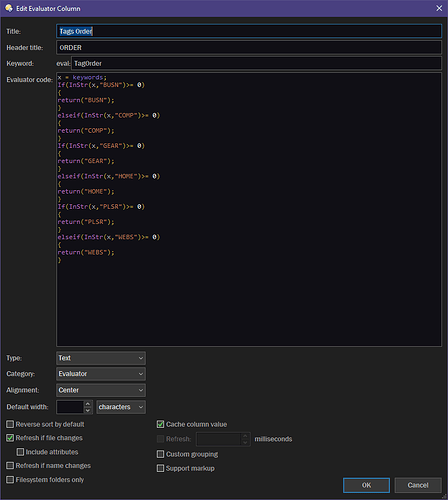This screenshot has height=500, width=448.
Task: Click inside the Evaluator code editor
Action: coord(249,210)
